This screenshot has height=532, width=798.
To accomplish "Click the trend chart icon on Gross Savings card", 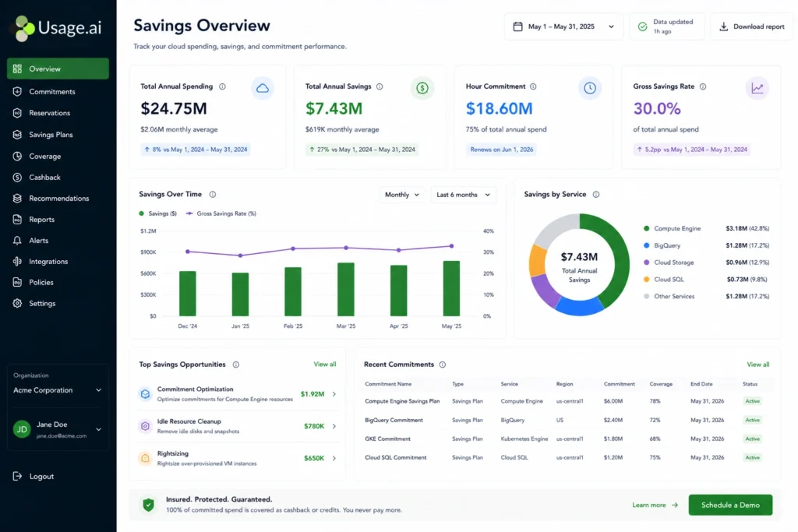I will pos(757,88).
